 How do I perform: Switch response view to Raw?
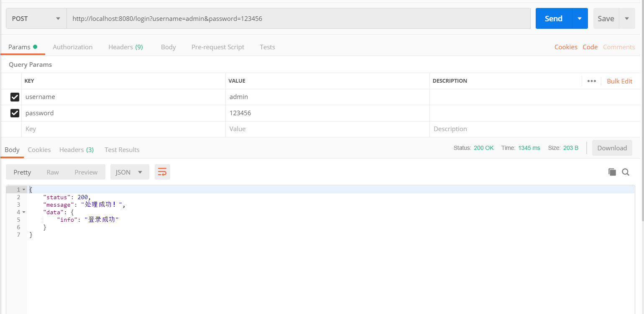pos(53,172)
